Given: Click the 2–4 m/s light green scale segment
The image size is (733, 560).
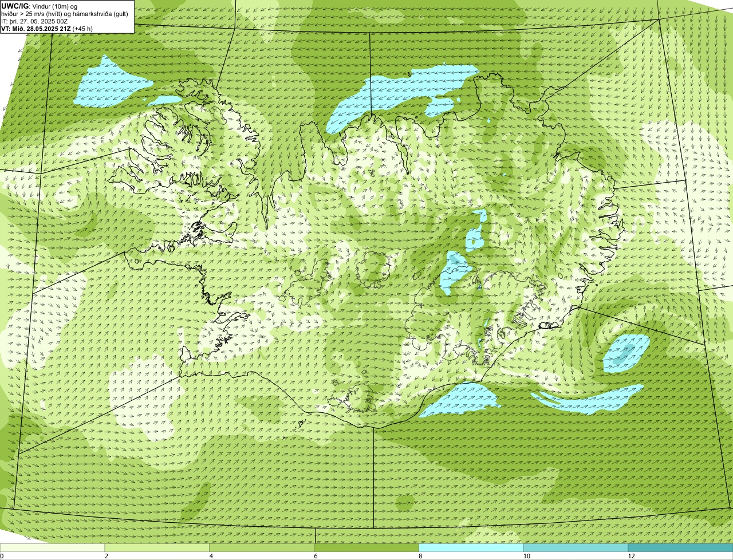Looking at the screenshot, I should tap(157, 547).
